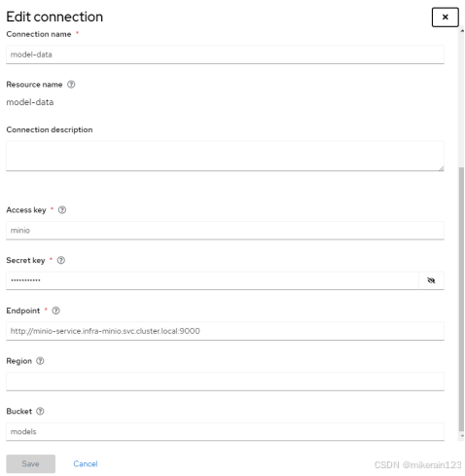Click the Cancel link
Image resolution: width=465 pixels, height=476 pixels.
[86, 463]
